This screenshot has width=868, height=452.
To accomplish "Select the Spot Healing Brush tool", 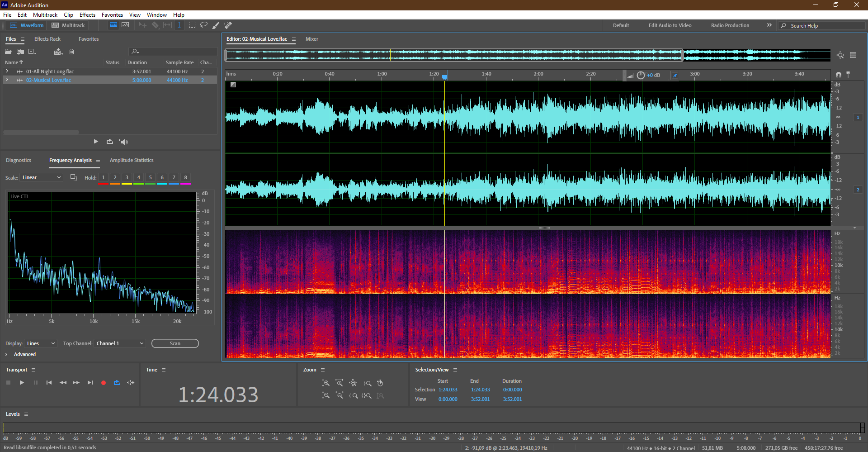I will click(x=228, y=25).
